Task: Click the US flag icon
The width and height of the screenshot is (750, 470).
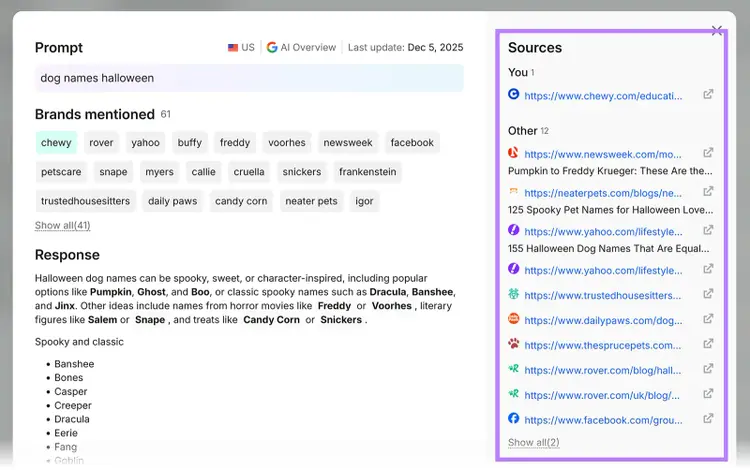Action: coord(233,47)
